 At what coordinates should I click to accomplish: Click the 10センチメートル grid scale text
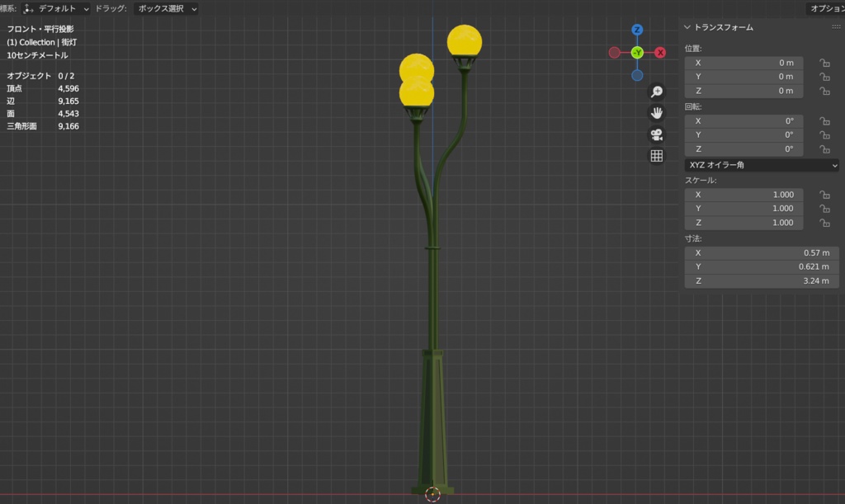tap(37, 55)
